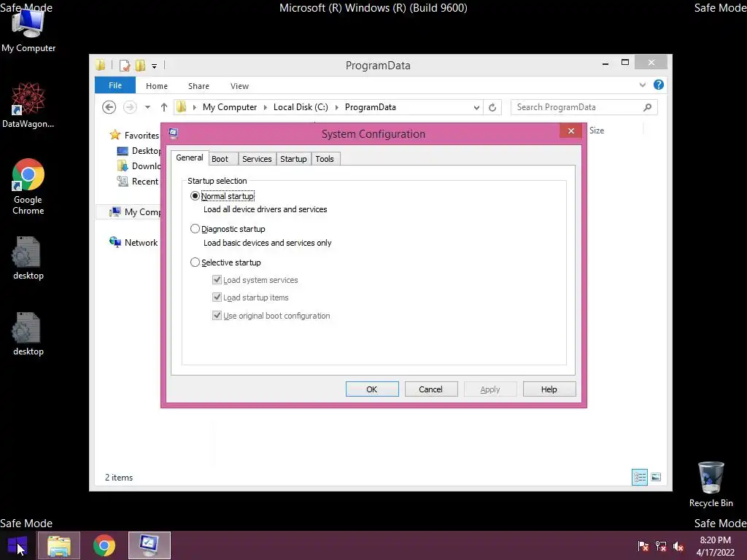The image size is (747, 560).
Task: Switch to System Configuration taskbar icon
Action: pos(149,545)
